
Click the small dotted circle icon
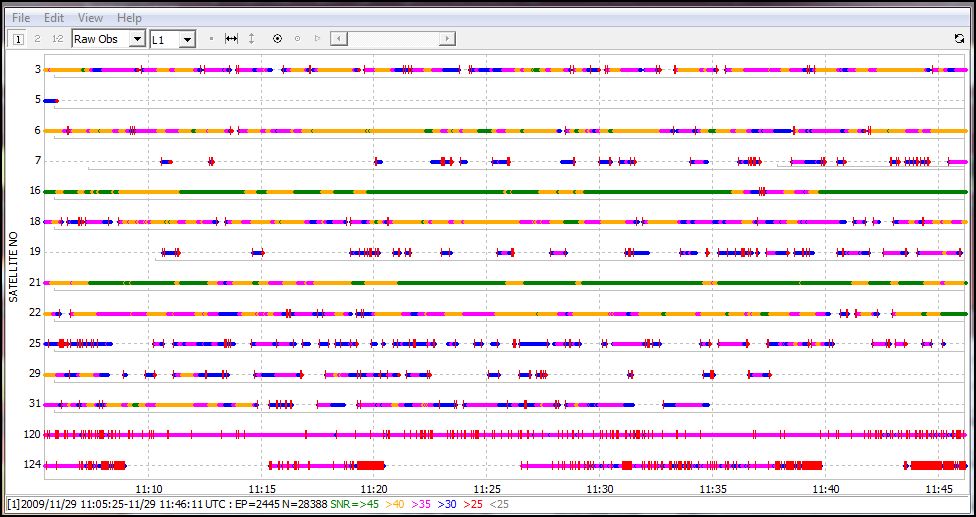(297, 39)
